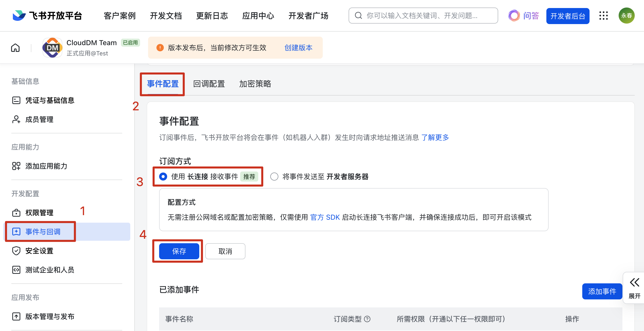Click the 添加事件 button
This screenshot has width=644, height=331.
coord(602,291)
